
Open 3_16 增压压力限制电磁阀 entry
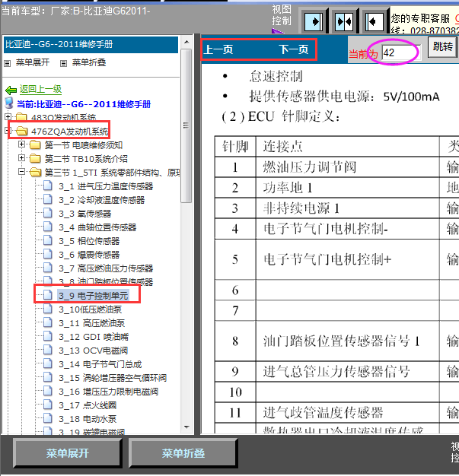[x=109, y=392]
